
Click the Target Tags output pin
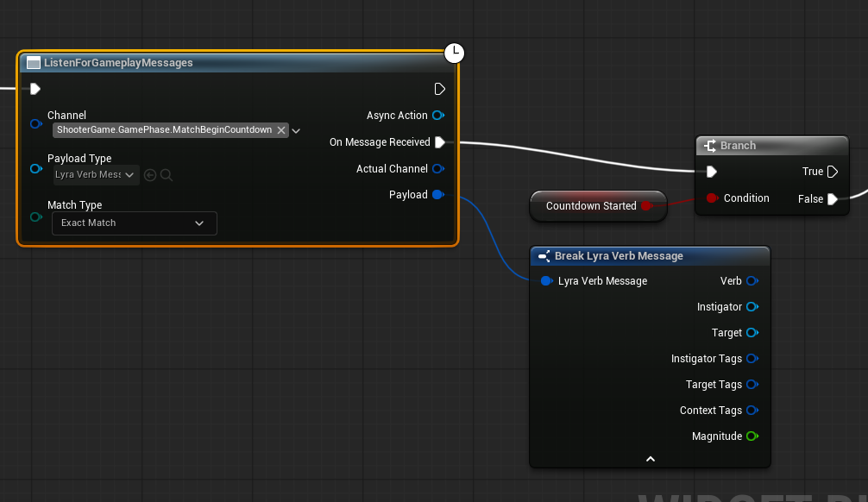[x=752, y=384]
